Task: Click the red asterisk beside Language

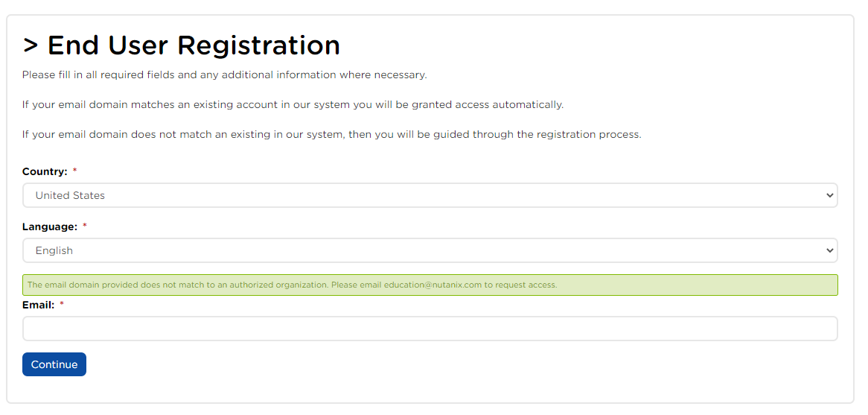Action: tap(84, 226)
